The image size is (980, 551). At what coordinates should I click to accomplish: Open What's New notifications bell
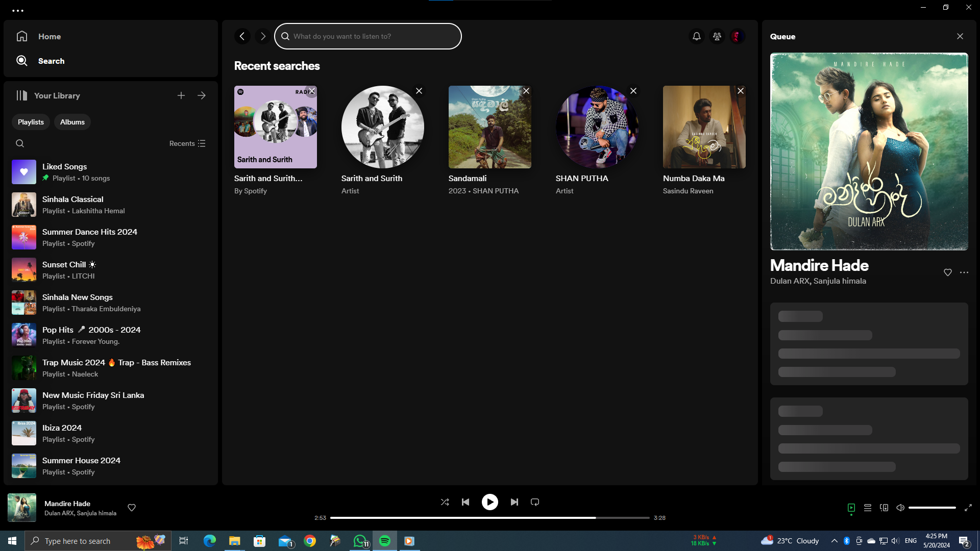coord(697,36)
